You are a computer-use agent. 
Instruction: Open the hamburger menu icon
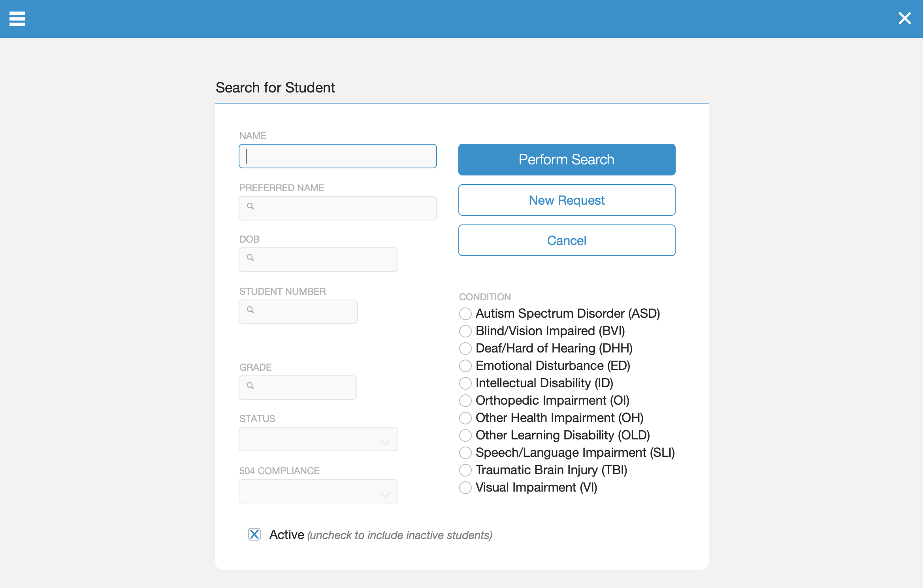17,19
